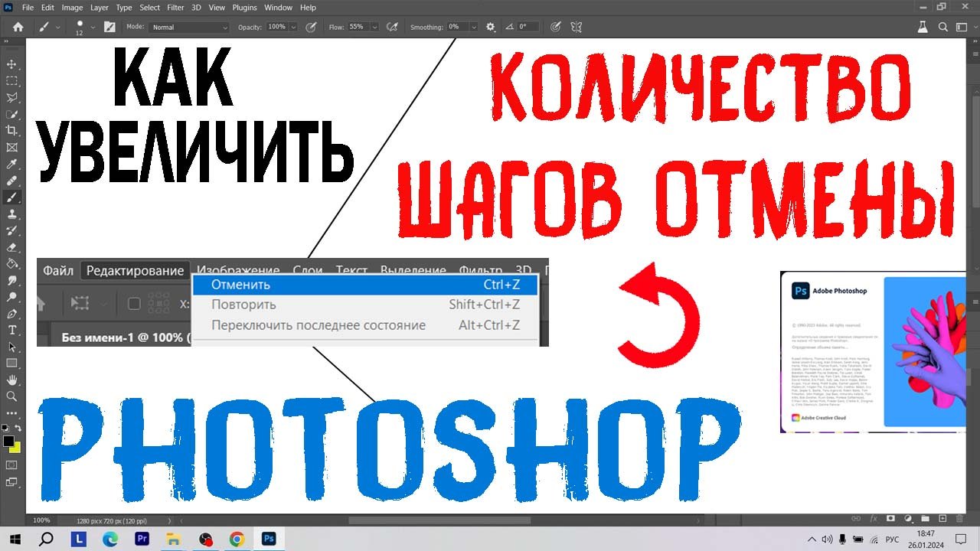Open the Image menu

[72, 7]
